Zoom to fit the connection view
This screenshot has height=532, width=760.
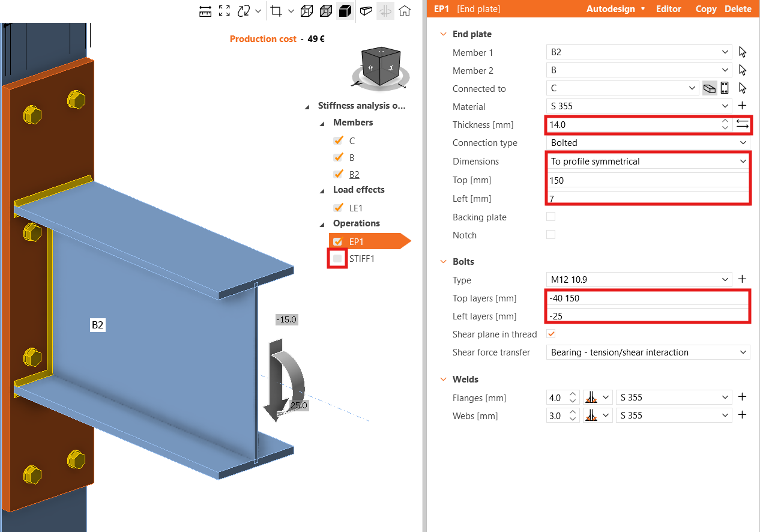click(225, 11)
